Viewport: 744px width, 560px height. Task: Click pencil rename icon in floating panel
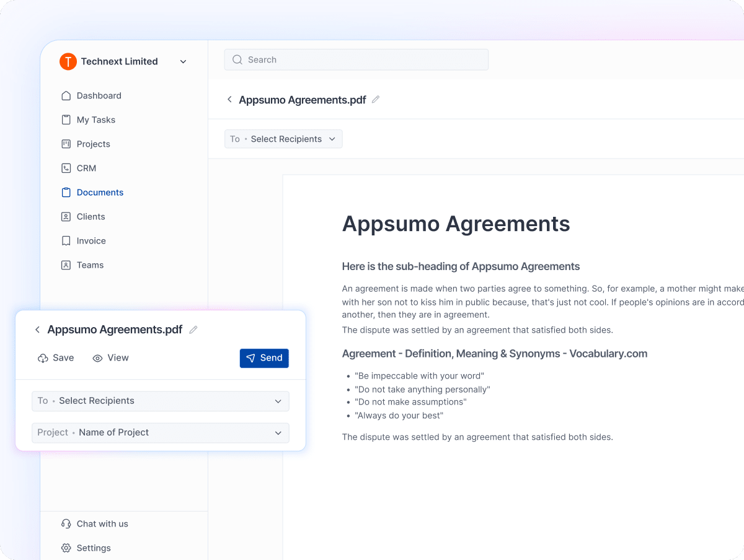pyautogui.click(x=193, y=330)
